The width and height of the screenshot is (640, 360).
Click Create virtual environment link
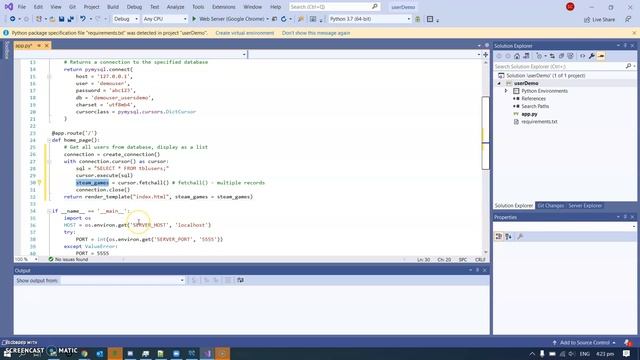245,33
